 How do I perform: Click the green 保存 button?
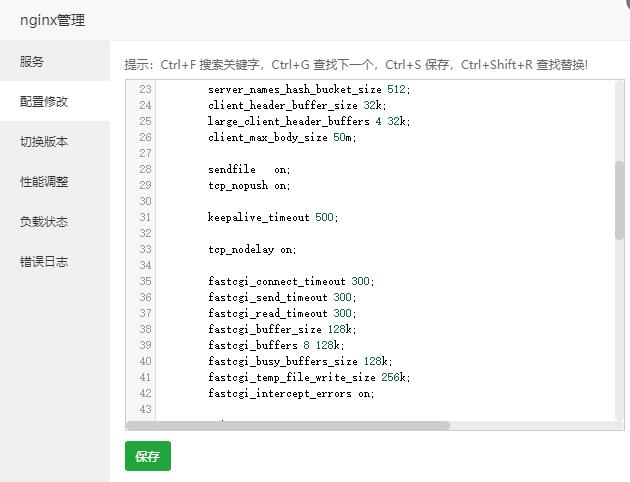[148, 456]
